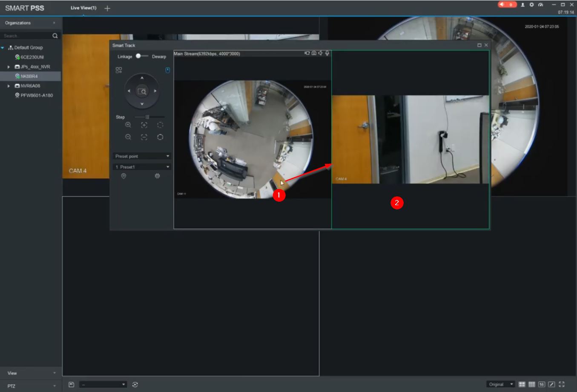577x392 pixels.
Task: Click the device Search field
Action: 26,36
